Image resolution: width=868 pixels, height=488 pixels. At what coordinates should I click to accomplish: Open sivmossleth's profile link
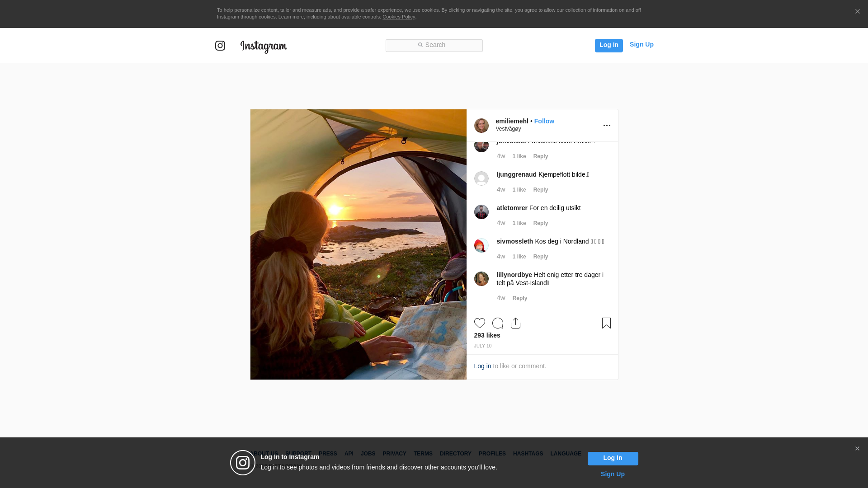(x=514, y=241)
